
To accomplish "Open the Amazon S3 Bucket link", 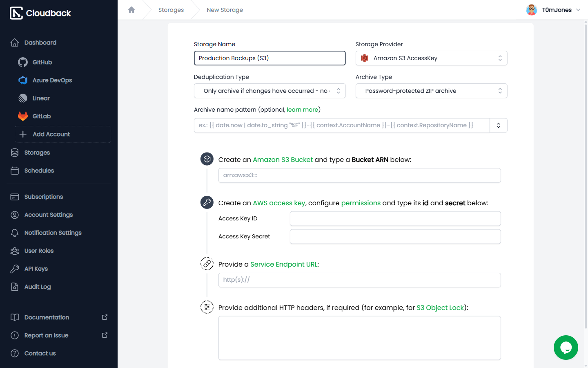I will point(283,159).
